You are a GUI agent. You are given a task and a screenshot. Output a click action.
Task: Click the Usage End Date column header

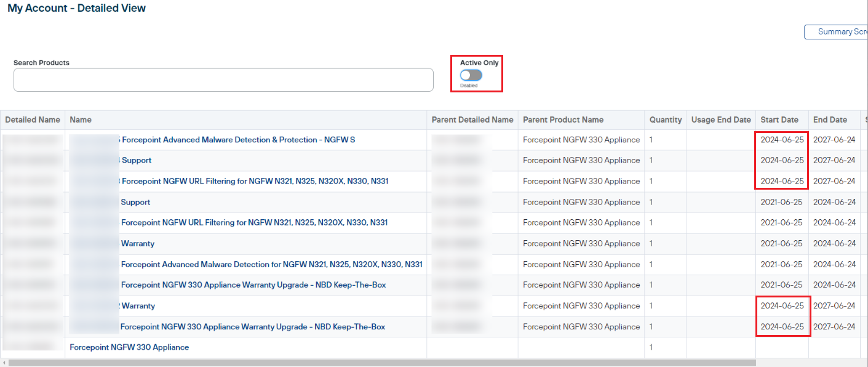point(721,120)
